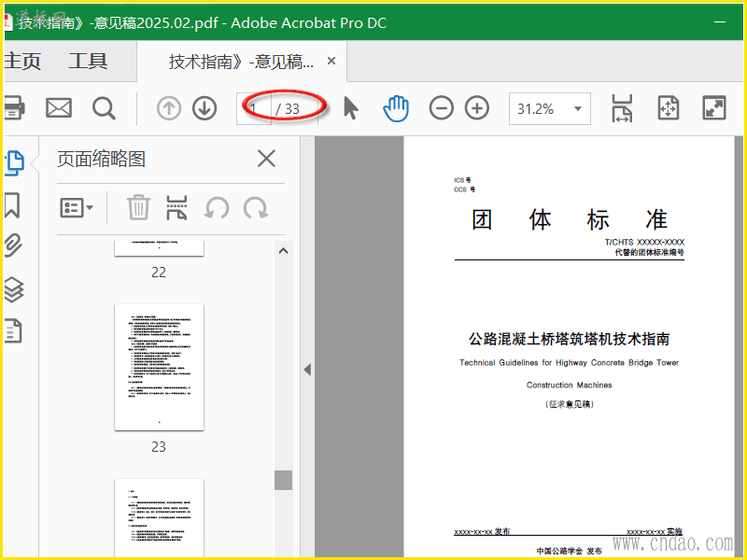This screenshot has width=747, height=560.
Task: Activate the Selection arrow tool
Action: pos(351,108)
